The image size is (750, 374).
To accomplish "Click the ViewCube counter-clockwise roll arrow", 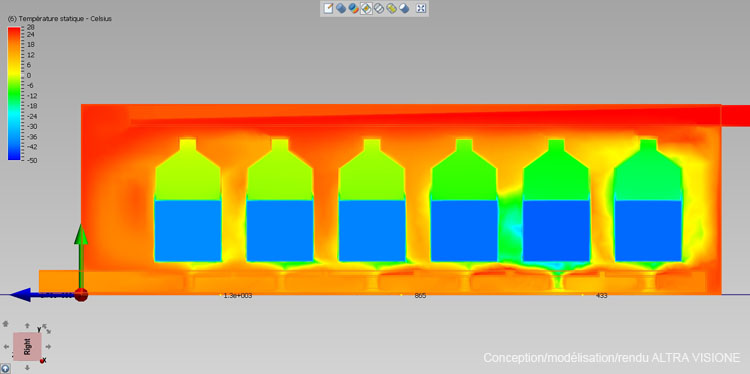I will point(44,326).
